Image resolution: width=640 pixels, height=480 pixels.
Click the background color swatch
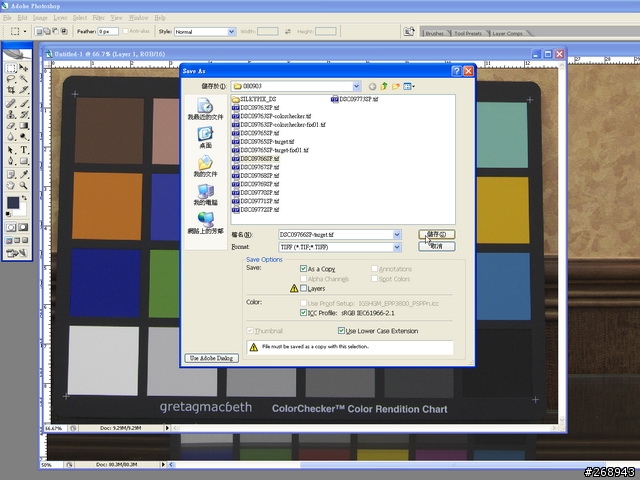click(21, 210)
